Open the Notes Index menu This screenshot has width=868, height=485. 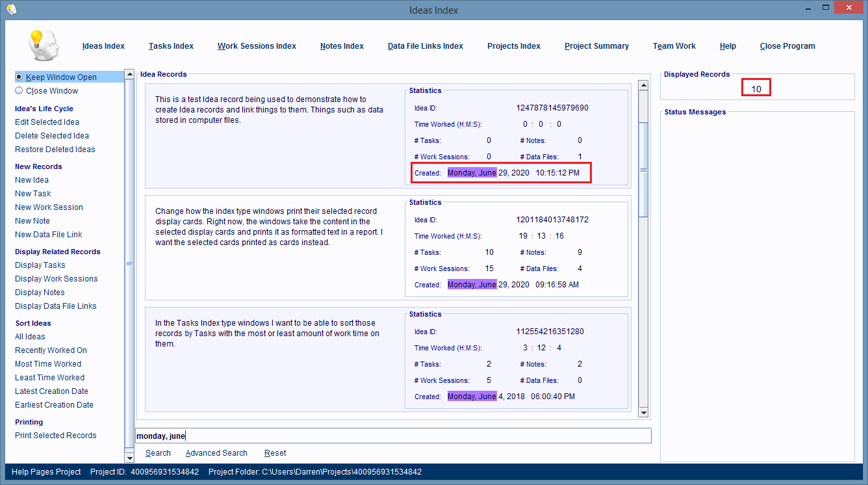coord(342,46)
